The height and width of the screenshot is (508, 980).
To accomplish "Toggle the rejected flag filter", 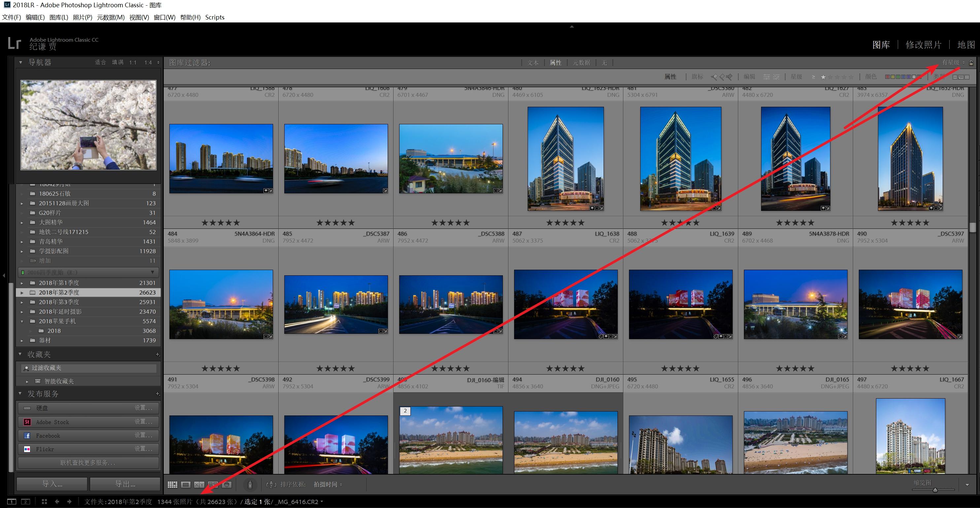I will click(x=729, y=77).
